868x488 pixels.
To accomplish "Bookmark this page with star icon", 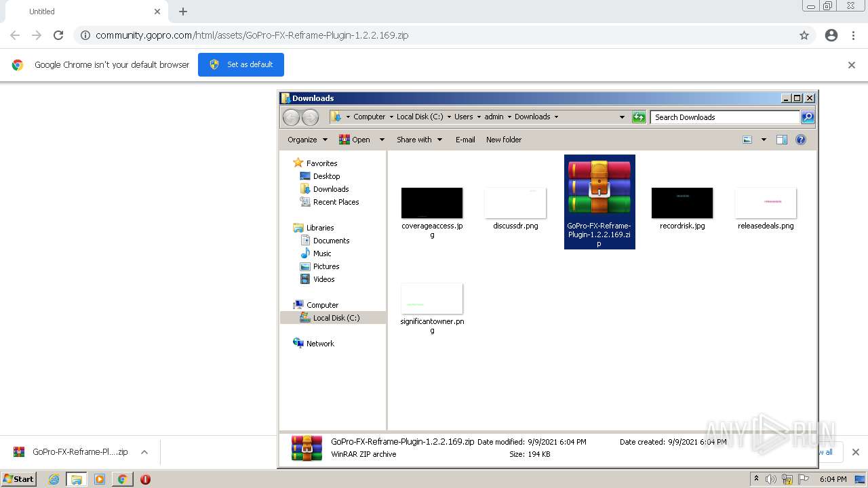I will coord(804,35).
